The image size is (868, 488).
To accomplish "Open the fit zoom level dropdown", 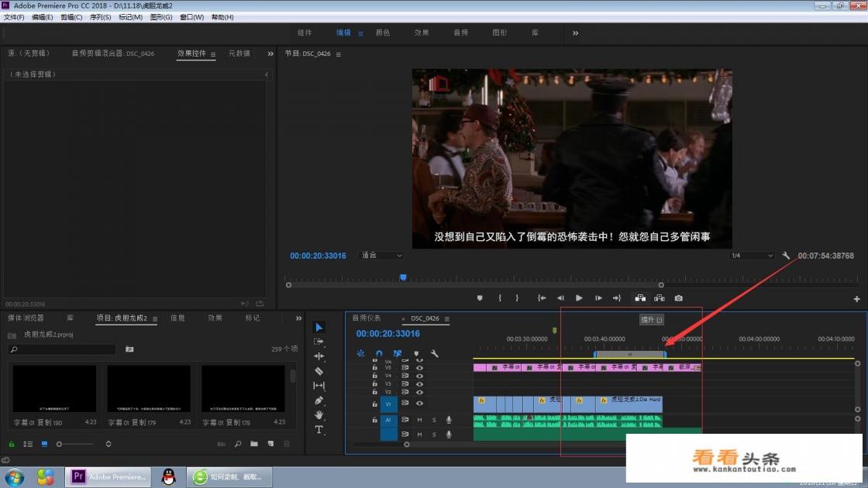I will click(380, 256).
